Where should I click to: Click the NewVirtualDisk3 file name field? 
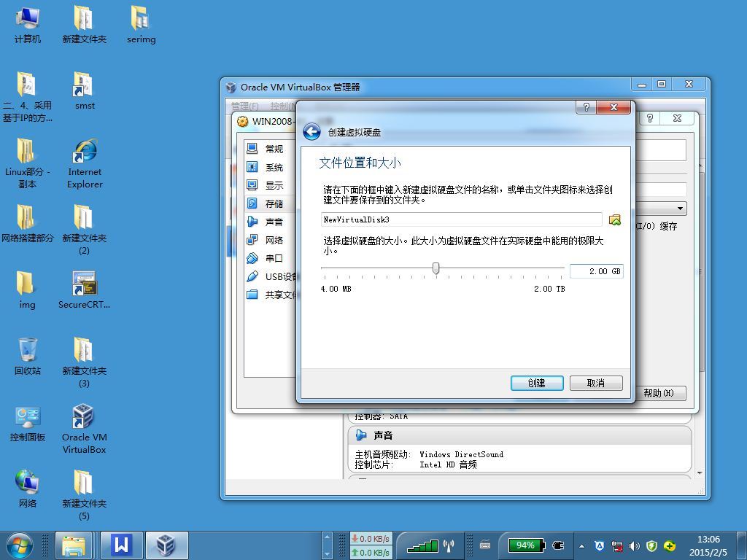click(x=461, y=219)
